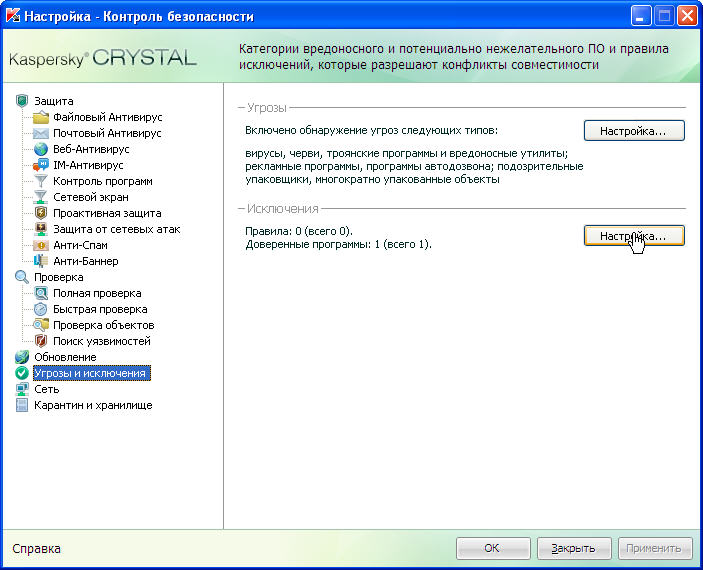Viewport: 703px width, 570px height.
Task: Click the text Правила: 0 (всего 0).
Action: [299, 231]
